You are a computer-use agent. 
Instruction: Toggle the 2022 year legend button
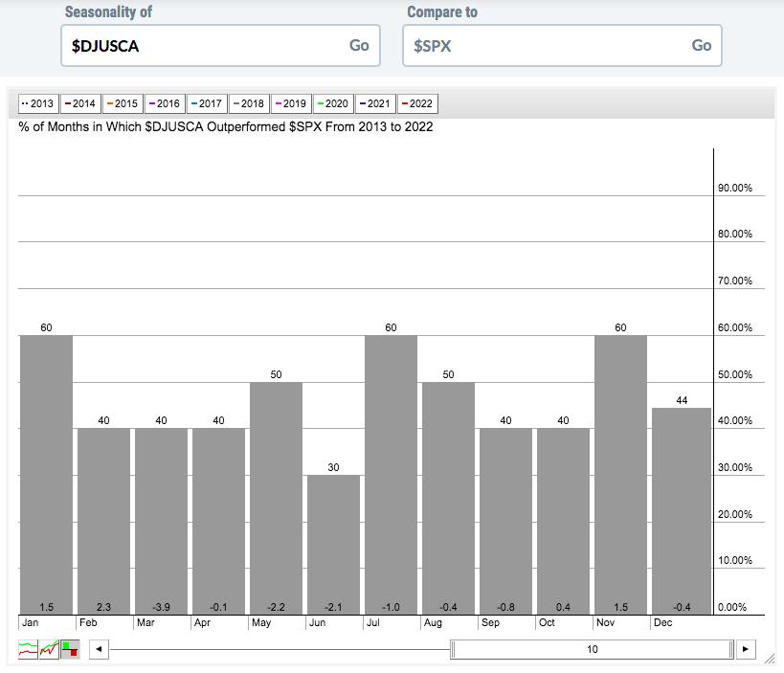pyautogui.click(x=416, y=103)
